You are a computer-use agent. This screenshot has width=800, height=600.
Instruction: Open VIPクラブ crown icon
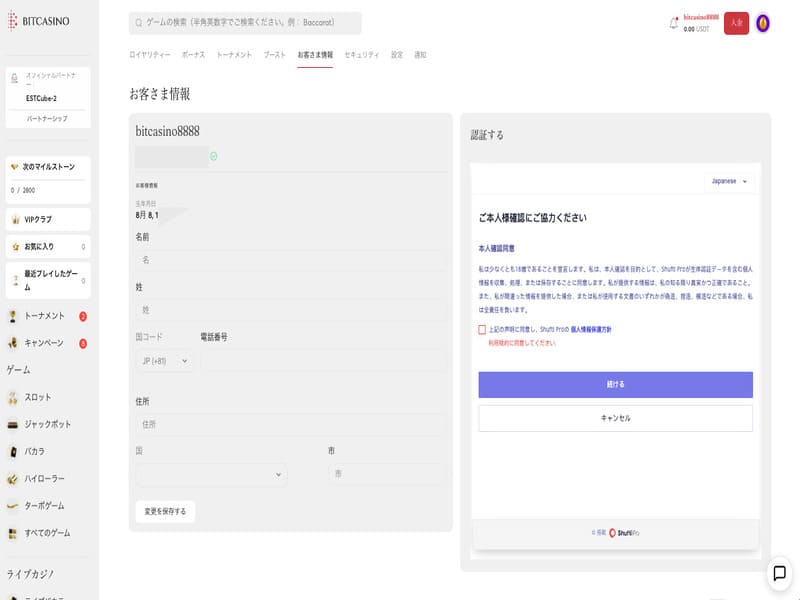15,219
